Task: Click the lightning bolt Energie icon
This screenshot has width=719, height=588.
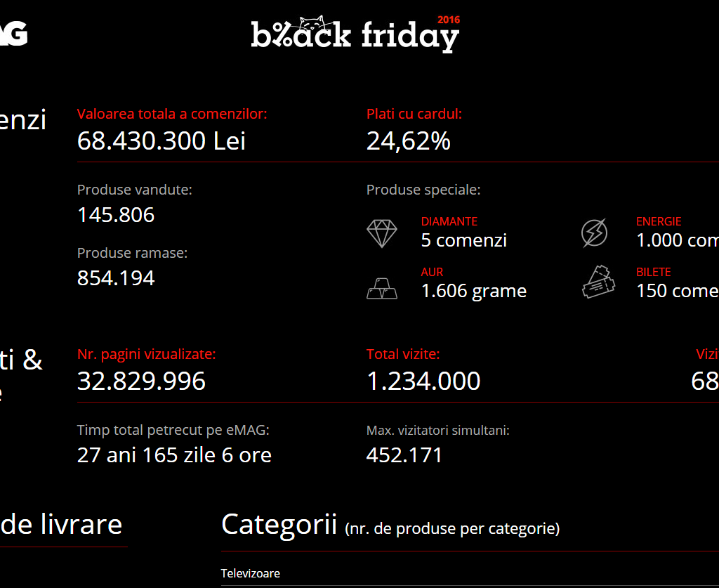Action: pyautogui.click(x=595, y=233)
